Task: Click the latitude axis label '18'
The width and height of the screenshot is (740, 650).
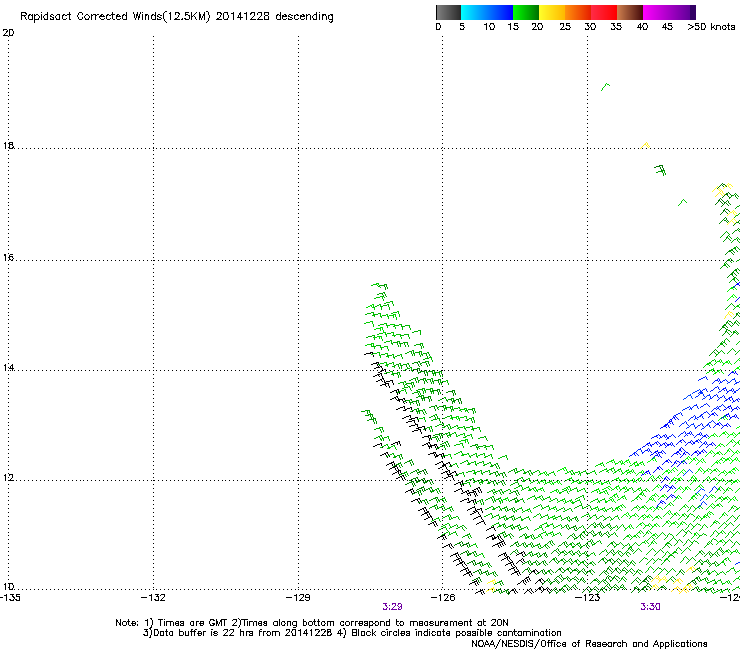Action: (x=8, y=146)
